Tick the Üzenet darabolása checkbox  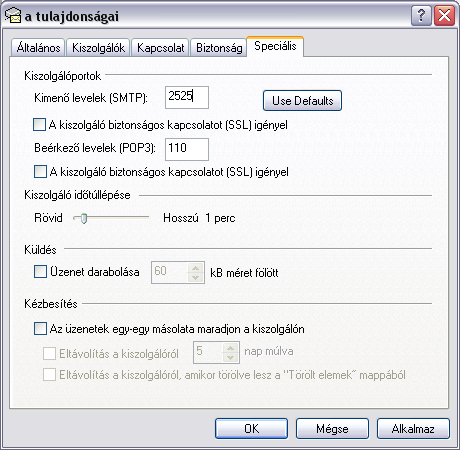coord(40,271)
